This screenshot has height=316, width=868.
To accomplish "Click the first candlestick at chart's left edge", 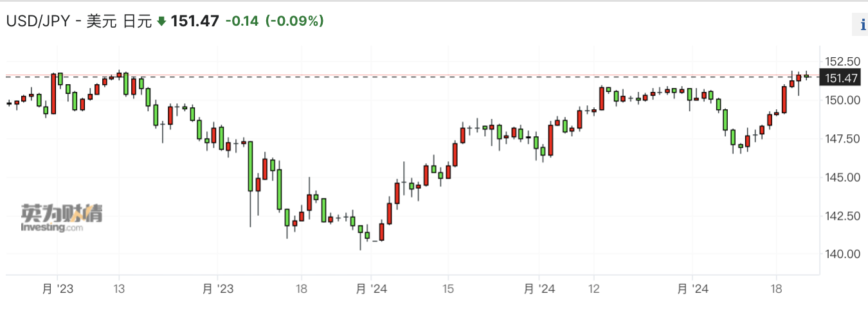I will point(9,103).
